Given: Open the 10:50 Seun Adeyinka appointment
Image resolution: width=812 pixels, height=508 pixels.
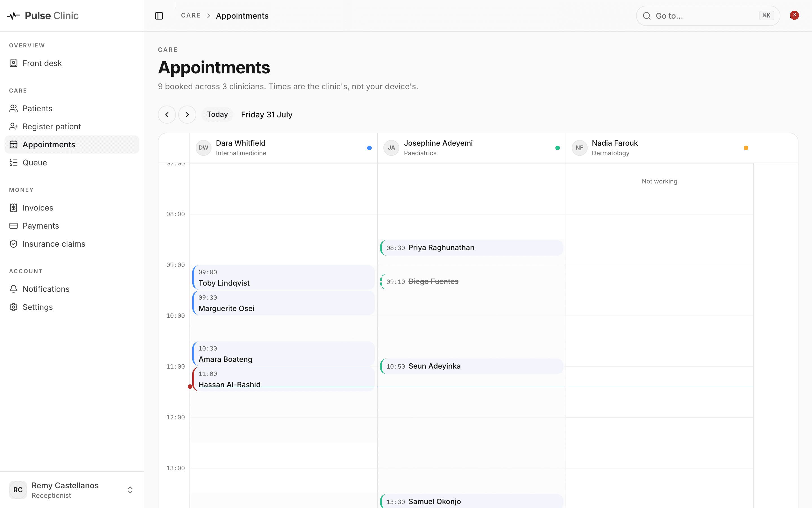Looking at the screenshot, I should point(471,366).
